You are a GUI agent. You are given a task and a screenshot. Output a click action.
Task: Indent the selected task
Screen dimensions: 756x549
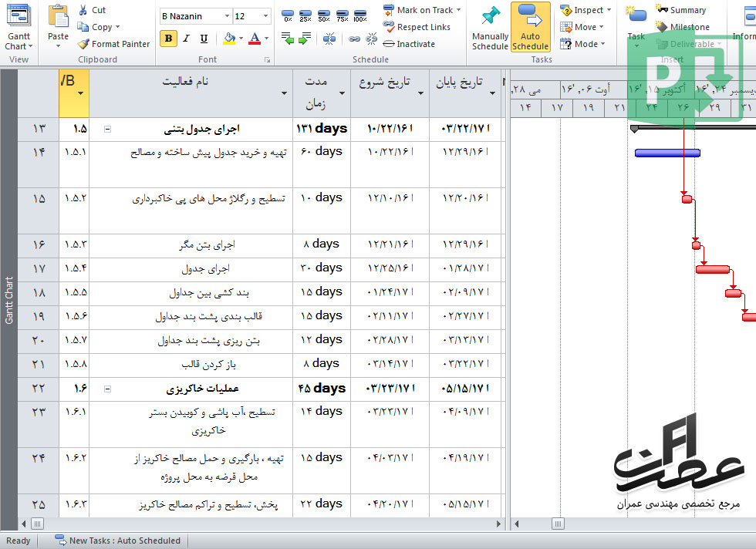pos(305,39)
